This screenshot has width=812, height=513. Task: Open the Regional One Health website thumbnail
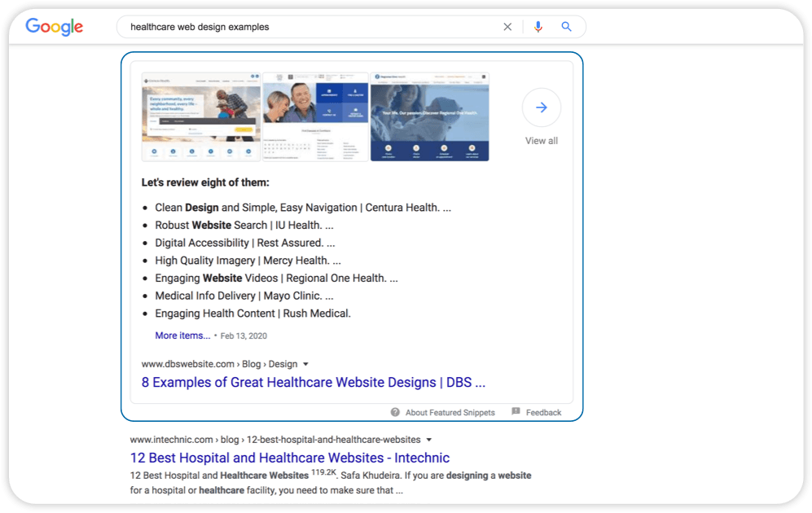click(x=430, y=117)
